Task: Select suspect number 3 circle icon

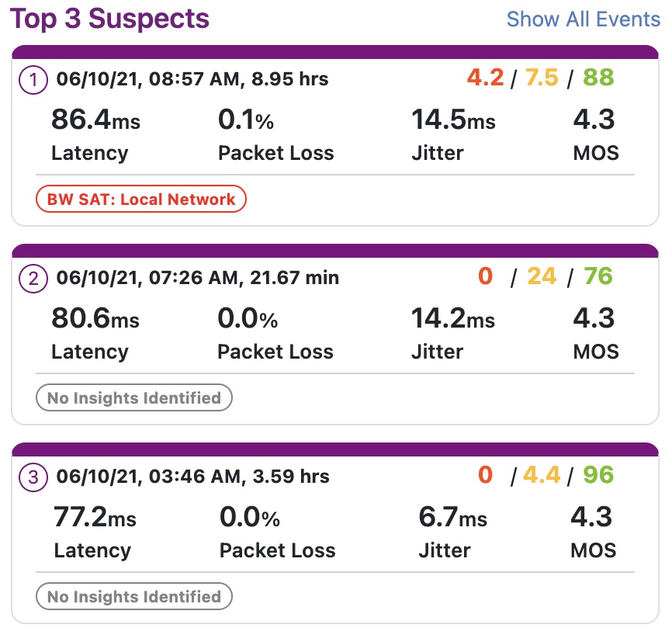Action: [33, 477]
